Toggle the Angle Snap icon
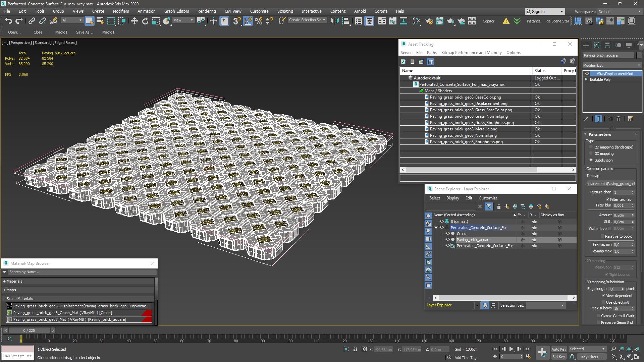Viewport: 644px width, 362px height. coord(248,21)
